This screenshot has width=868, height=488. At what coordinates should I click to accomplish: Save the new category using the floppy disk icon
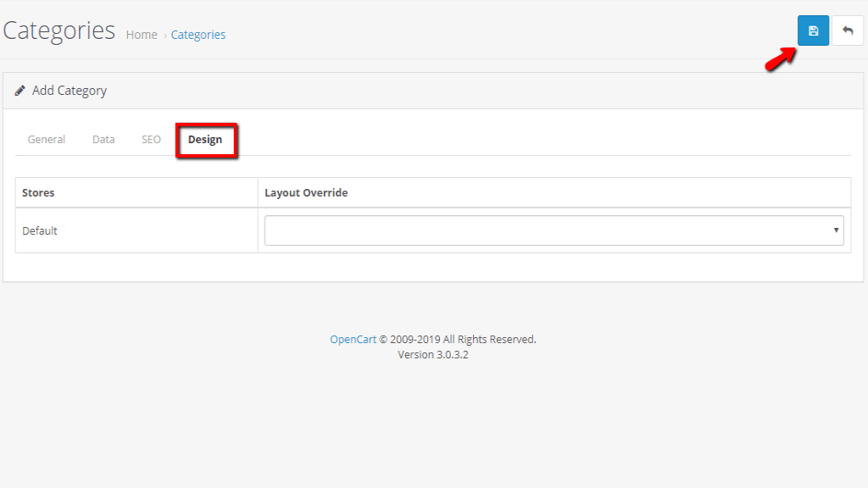coord(812,30)
